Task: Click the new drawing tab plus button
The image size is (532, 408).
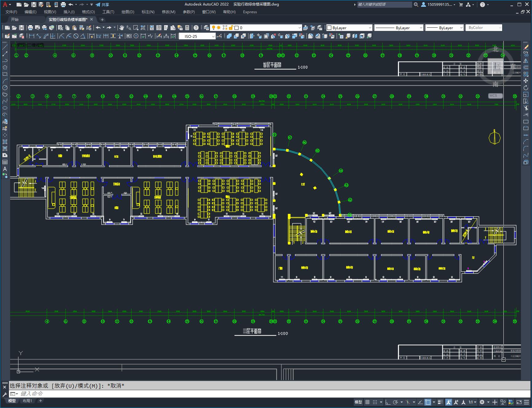Action: pyautogui.click(x=102, y=19)
